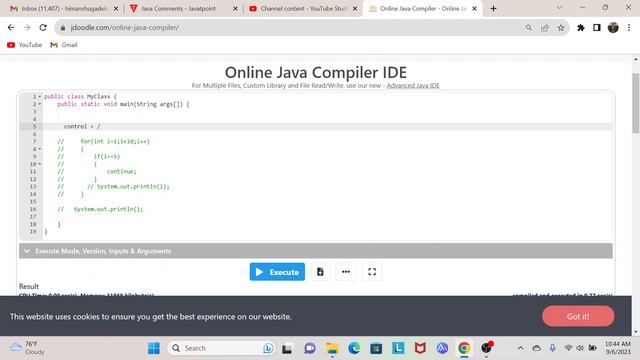640x360 pixels.
Task: Click the zoom magnifier icon in address bar
Action: click(x=529, y=27)
